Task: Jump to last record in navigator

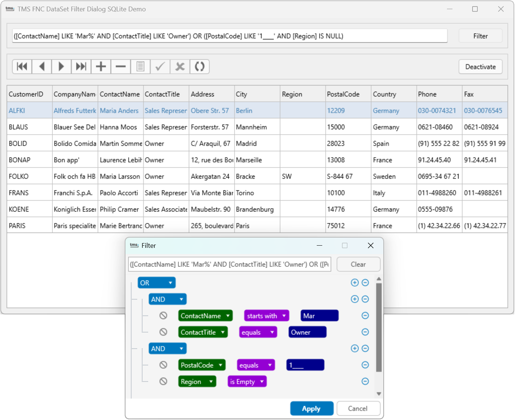Action: tap(81, 67)
